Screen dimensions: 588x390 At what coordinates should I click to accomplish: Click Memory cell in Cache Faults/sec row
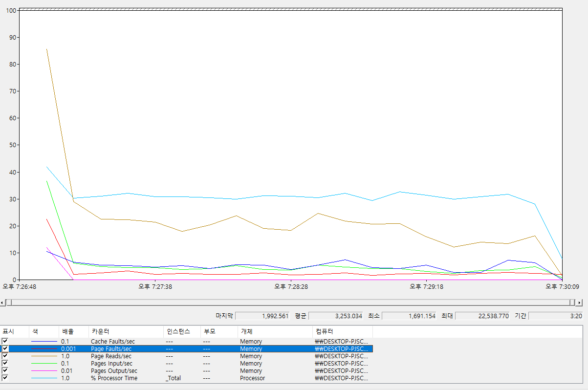(x=251, y=341)
